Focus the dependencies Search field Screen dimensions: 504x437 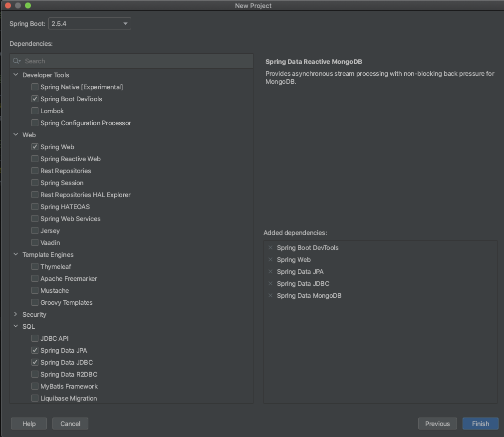click(x=131, y=61)
